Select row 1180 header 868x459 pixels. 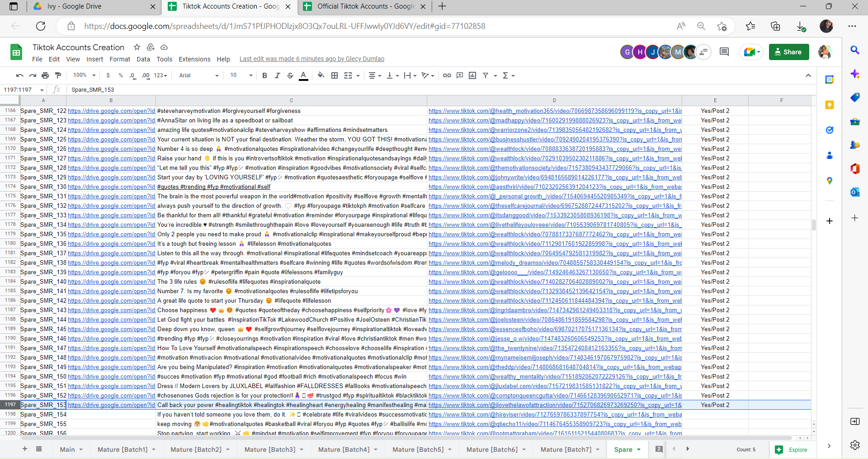coord(10,244)
